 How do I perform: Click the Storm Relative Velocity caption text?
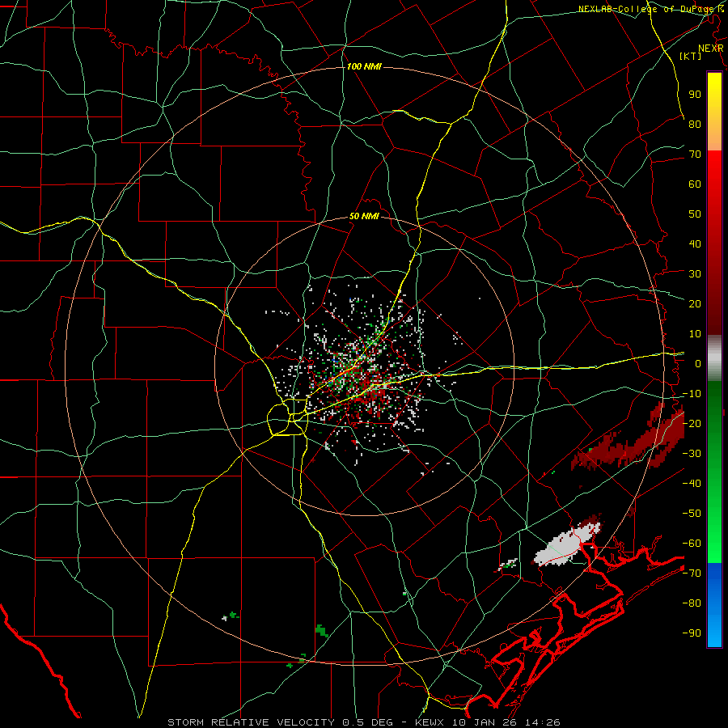point(364,722)
